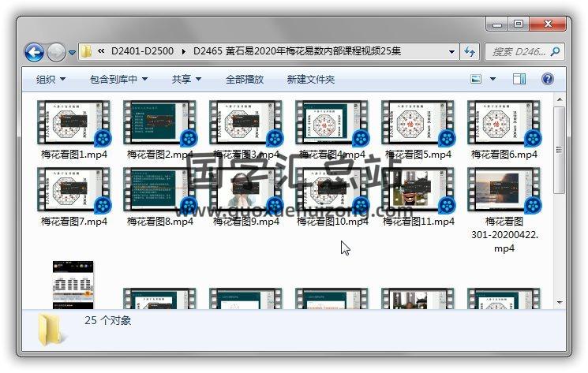Click the file name 梅花看图1.mp4
The width and height of the screenshot is (588, 373).
pos(74,155)
